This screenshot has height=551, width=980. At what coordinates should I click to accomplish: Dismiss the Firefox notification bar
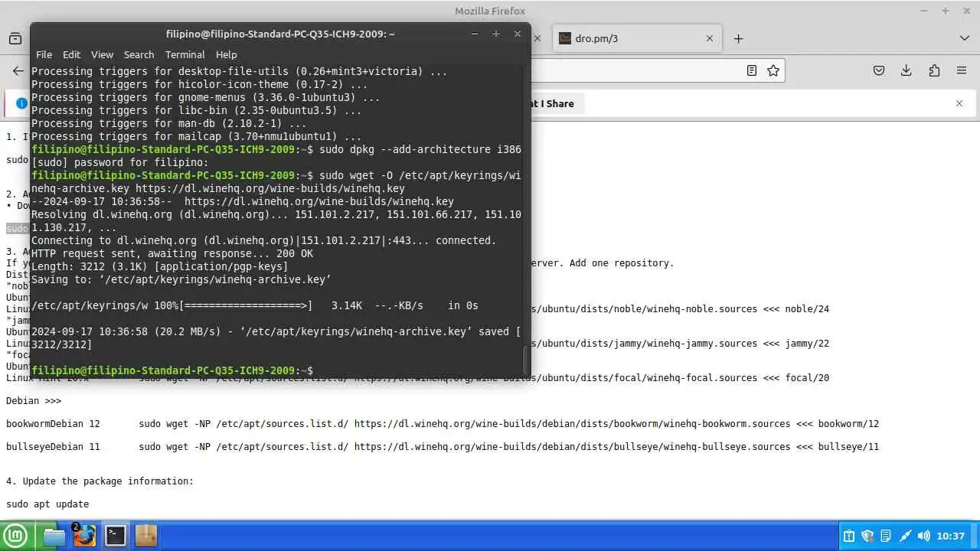[959, 103]
